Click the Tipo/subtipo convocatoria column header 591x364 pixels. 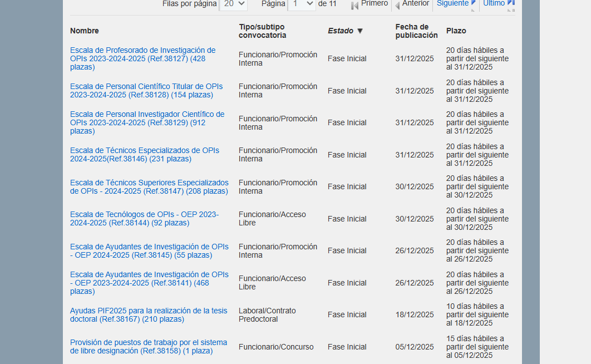click(x=262, y=31)
